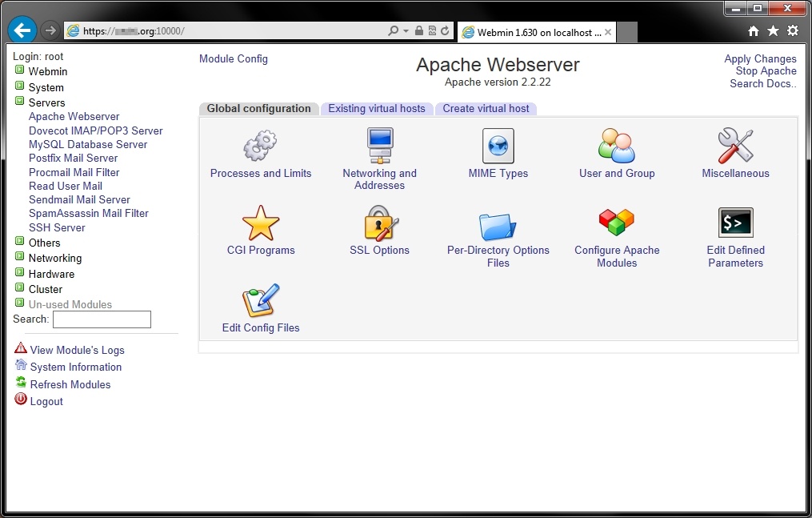The height and width of the screenshot is (518, 812).
Task: Expand the Webmin category in sidebar
Action: [20, 71]
